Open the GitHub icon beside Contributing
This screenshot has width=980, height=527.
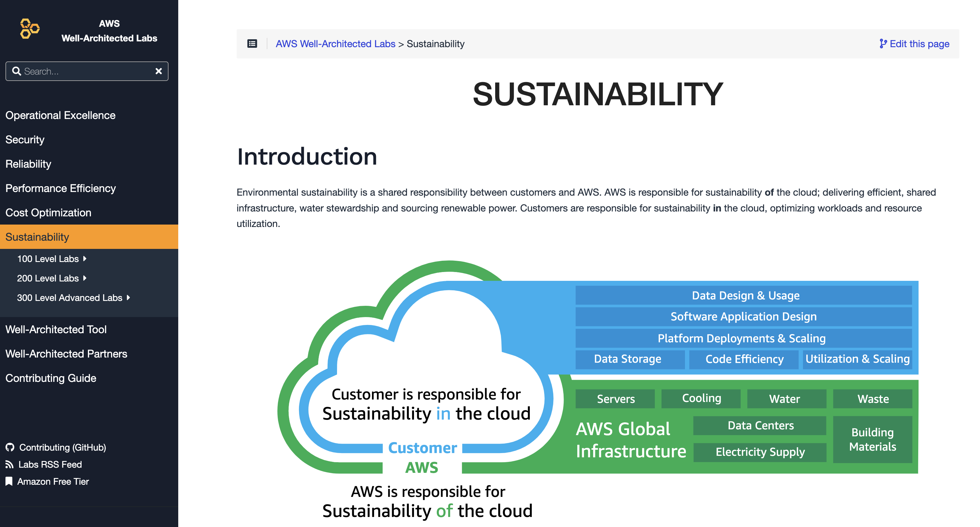(x=10, y=447)
